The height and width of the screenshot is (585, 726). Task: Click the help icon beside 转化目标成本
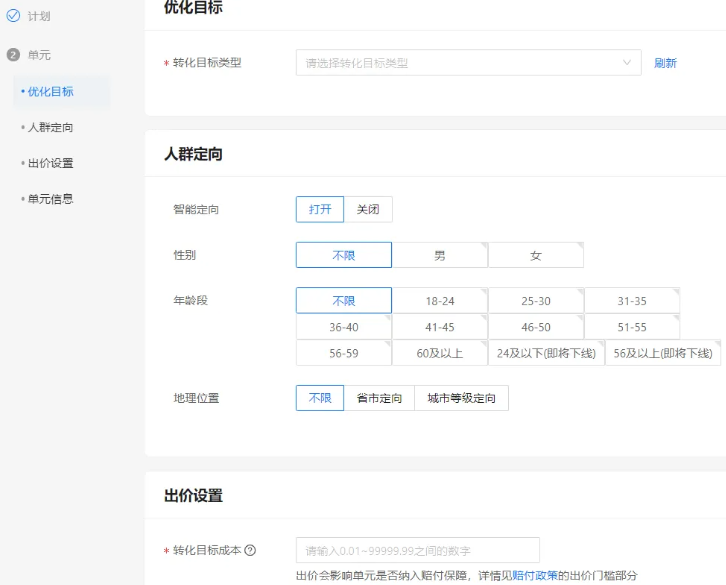250,550
